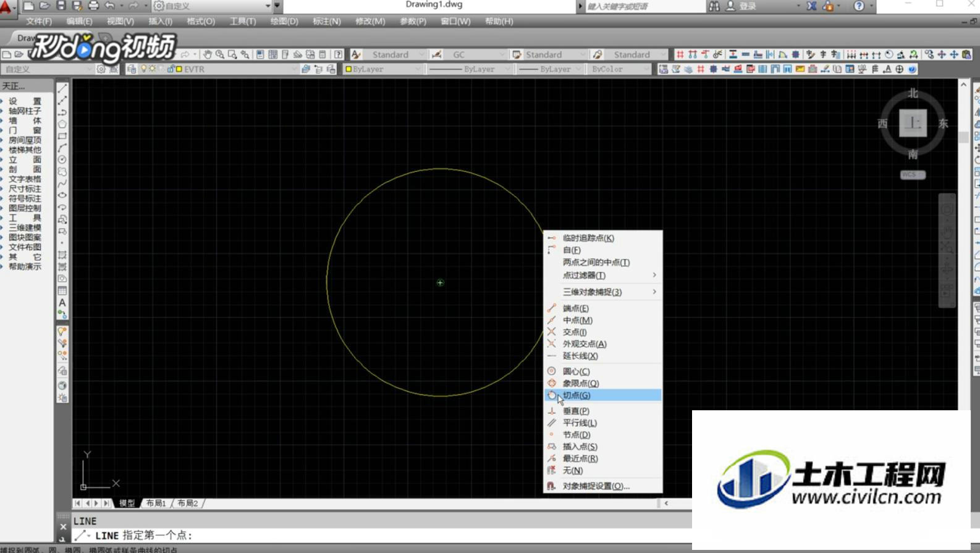Open the 文件(F) menu
Screen dimensions: 980x553
[x=38, y=21]
